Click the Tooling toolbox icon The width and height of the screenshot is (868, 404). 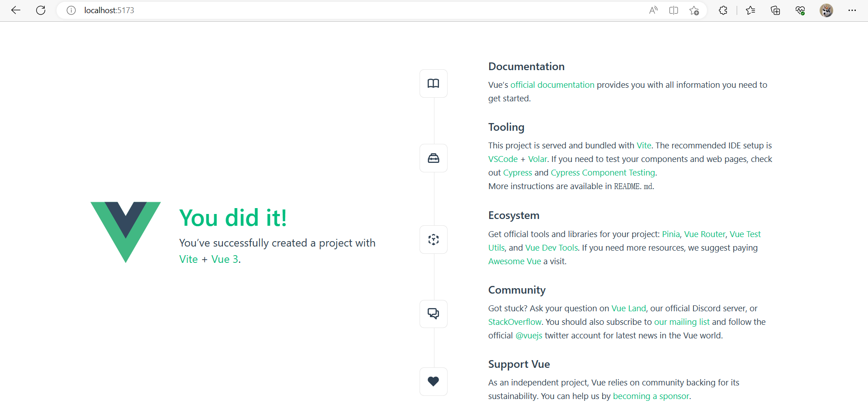tap(433, 158)
